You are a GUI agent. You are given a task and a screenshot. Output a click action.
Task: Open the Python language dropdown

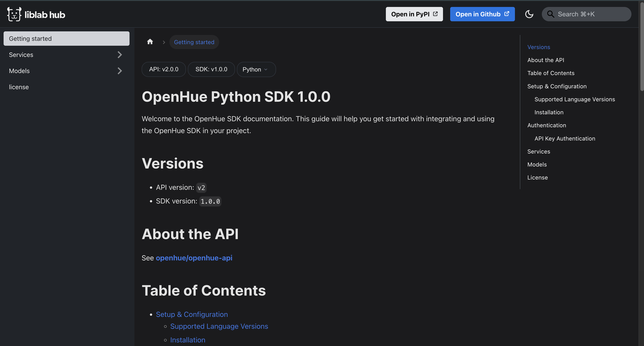(256, 69)
